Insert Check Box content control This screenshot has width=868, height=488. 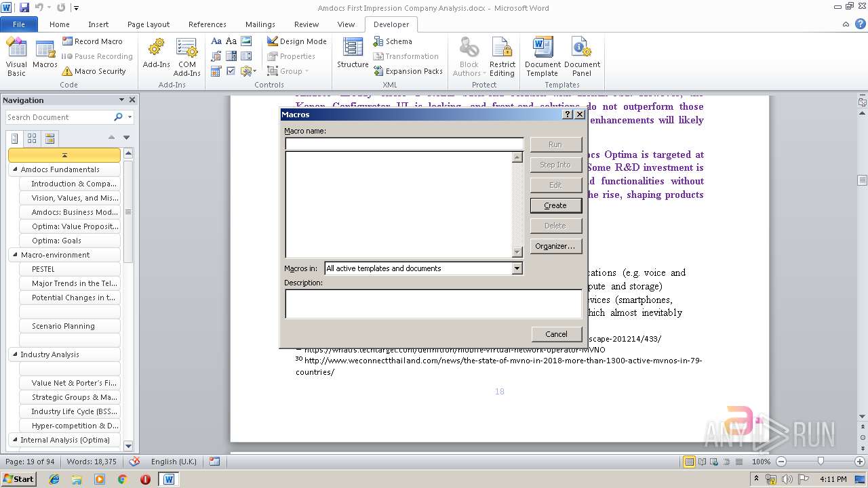tap(231, 71)
